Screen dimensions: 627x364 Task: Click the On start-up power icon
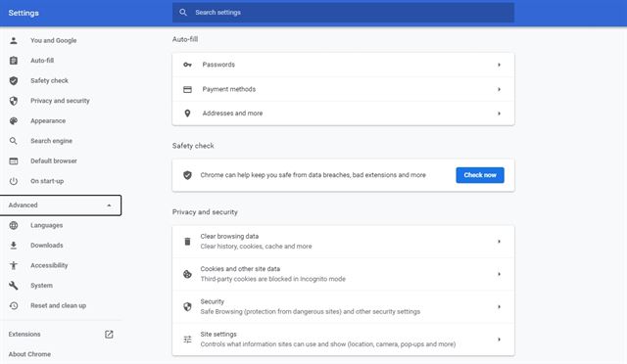(14, 181)
